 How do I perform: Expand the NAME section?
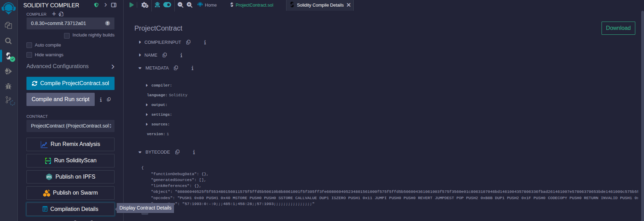point(140,55)
